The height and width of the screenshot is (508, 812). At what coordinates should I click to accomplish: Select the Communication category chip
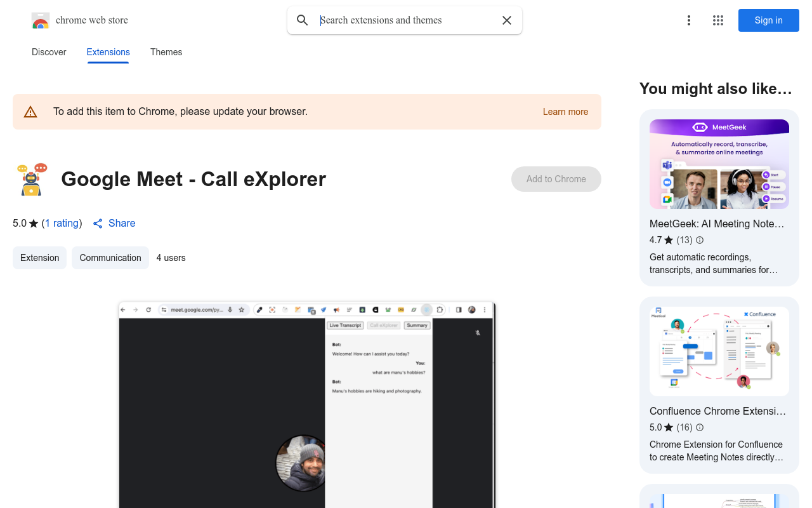pos(110,258)
